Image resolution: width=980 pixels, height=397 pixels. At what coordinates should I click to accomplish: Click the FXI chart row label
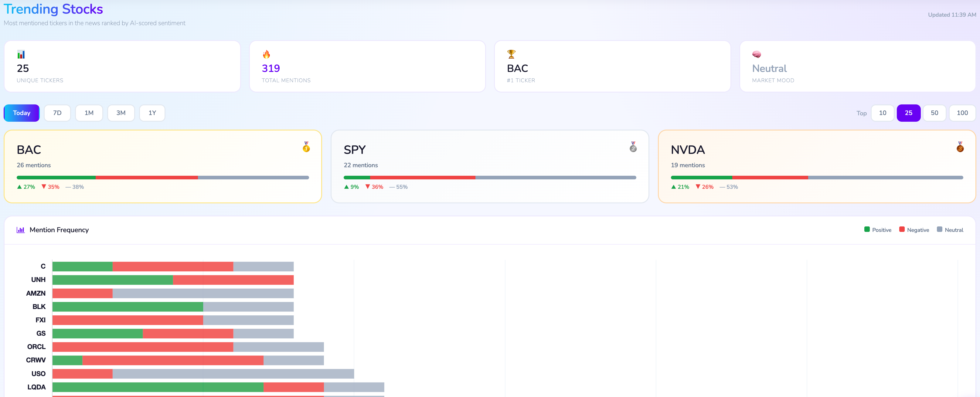(x=40, y=320)
